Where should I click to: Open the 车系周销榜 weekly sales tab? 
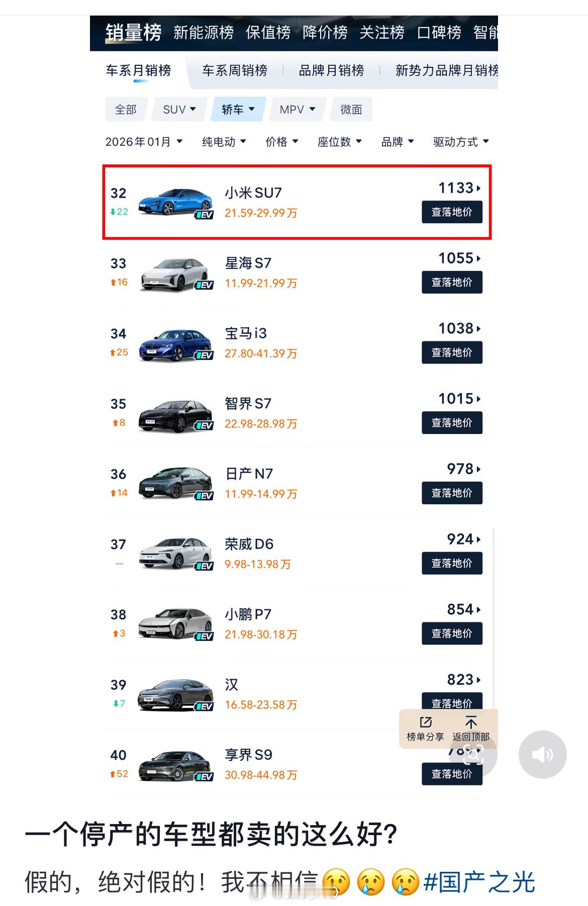pos(235,71)
